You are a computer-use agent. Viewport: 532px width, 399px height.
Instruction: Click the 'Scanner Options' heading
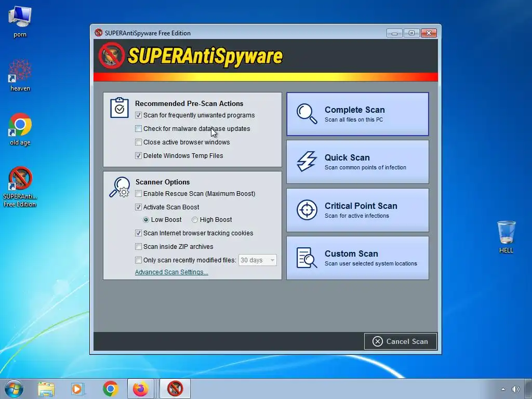[x=163, y=182]
